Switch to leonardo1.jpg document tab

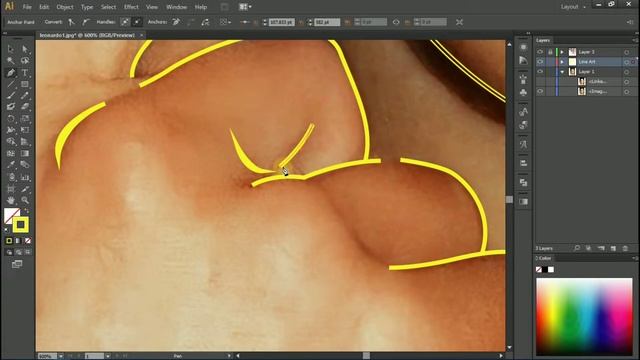click(x=87, y=36)
